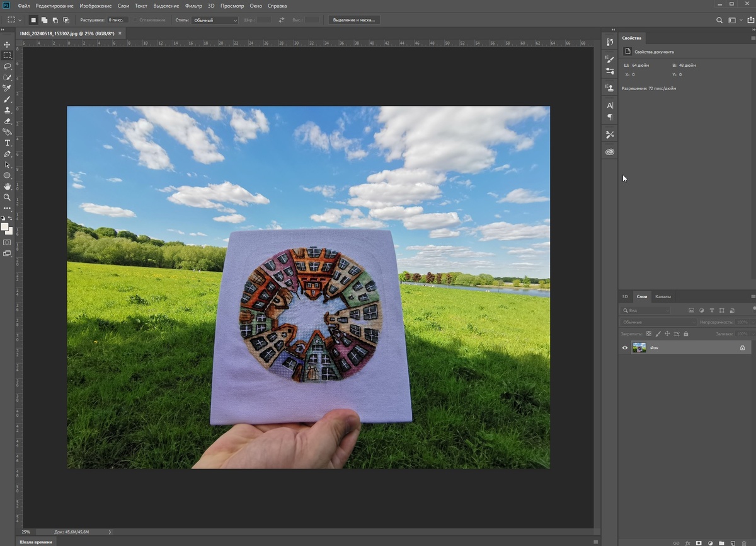The width and height of the screenshot is (756, 546).
Task: Click the search icon in options bar
Action: click(x=719, y=20)
